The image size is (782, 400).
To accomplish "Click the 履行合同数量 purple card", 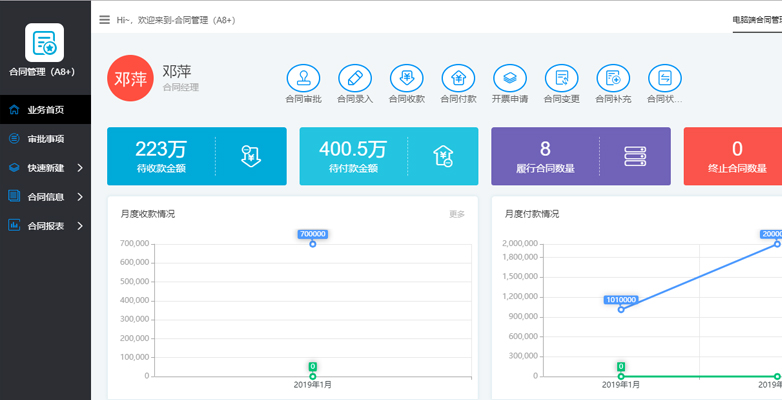I will 580,156.
